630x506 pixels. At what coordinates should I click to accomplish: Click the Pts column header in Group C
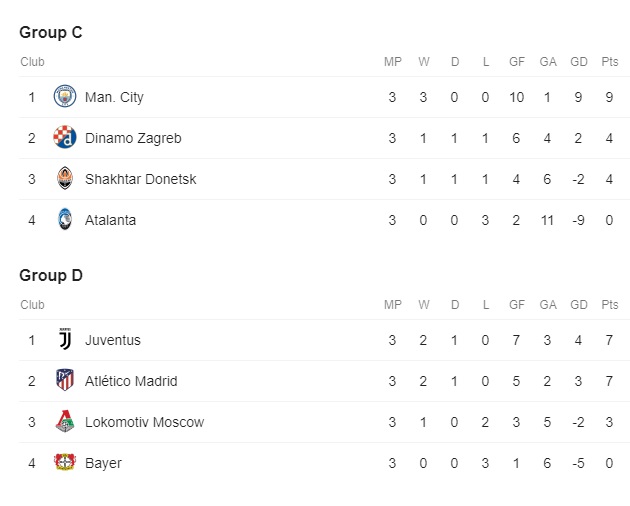(610, 61)
